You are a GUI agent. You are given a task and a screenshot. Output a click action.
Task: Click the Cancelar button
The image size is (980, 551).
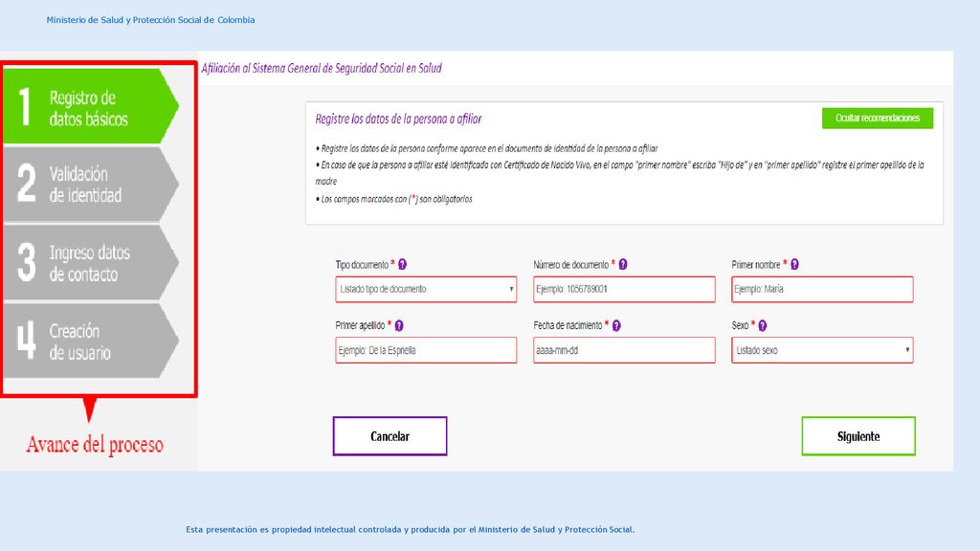tap(390, 436)
